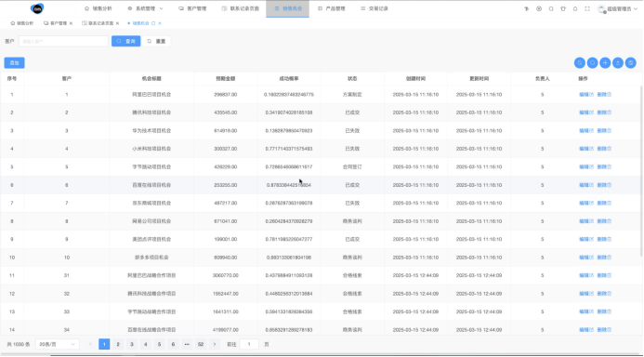The width and height of the screenshot is (644, 357).
Task: Click the round search toggle icon above table
Action: point(592,63)
